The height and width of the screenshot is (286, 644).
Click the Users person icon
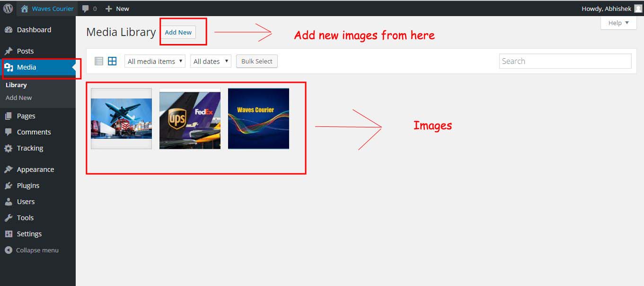[x=9, y=202]
